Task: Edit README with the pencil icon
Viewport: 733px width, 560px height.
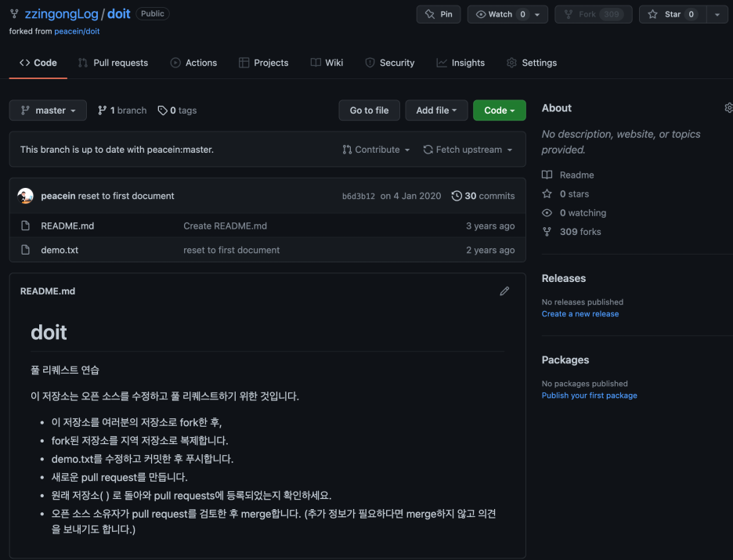Action: point(504,291)
